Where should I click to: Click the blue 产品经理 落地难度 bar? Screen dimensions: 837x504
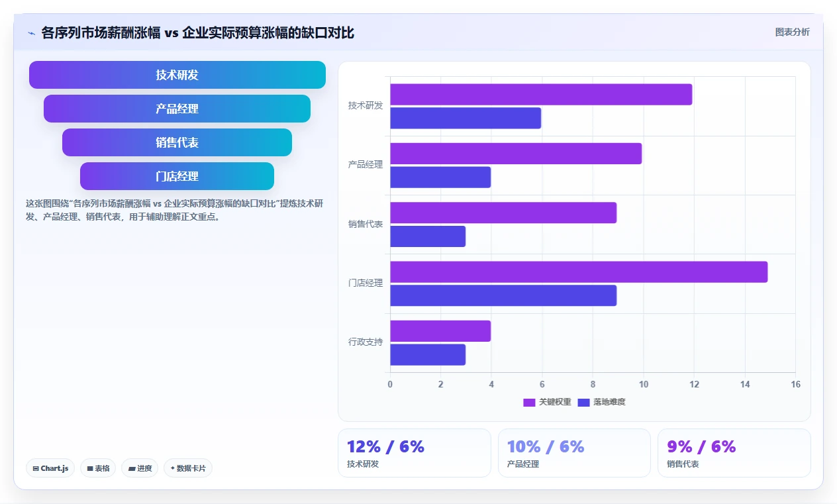pos(440,177)
